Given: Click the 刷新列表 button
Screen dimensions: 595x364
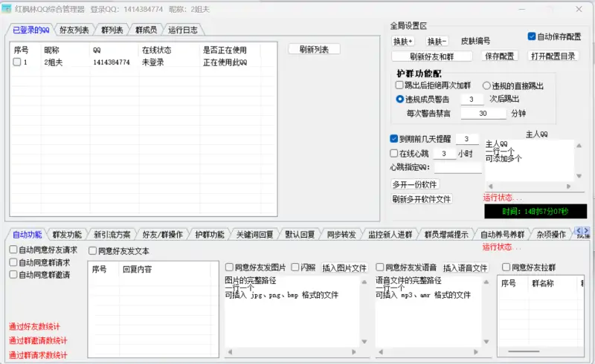Looking at the screenshot, I should 314,49.
